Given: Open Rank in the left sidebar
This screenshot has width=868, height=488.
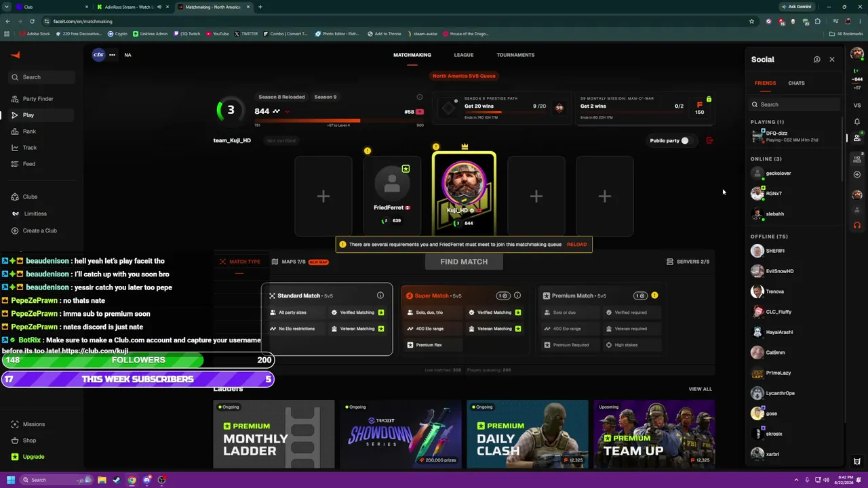Looking at the screenshot, I should [28, 131].
